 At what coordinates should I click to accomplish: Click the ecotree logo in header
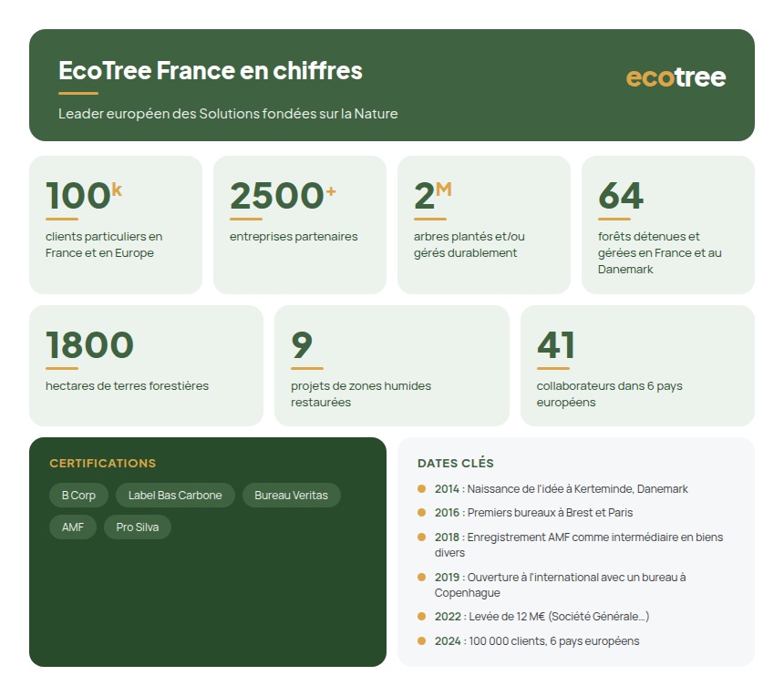(676, 77)
